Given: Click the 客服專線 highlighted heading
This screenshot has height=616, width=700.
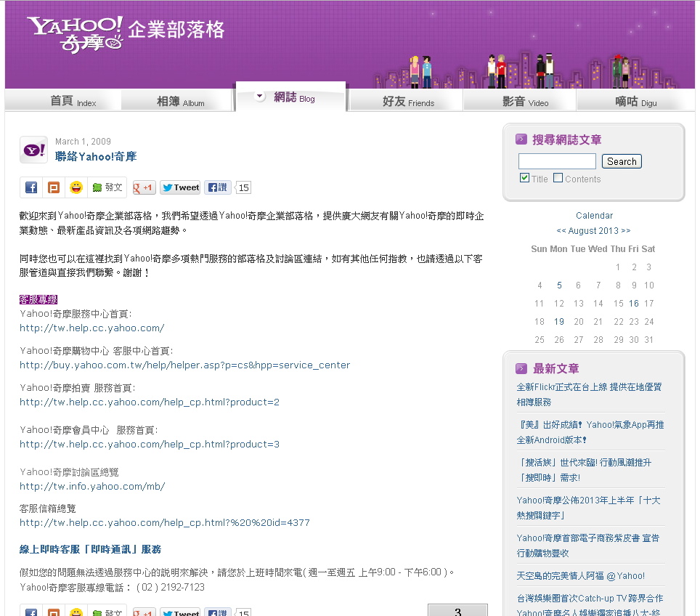Looking at the screenshot, I should pyautogui.click(x=38, y=299).
